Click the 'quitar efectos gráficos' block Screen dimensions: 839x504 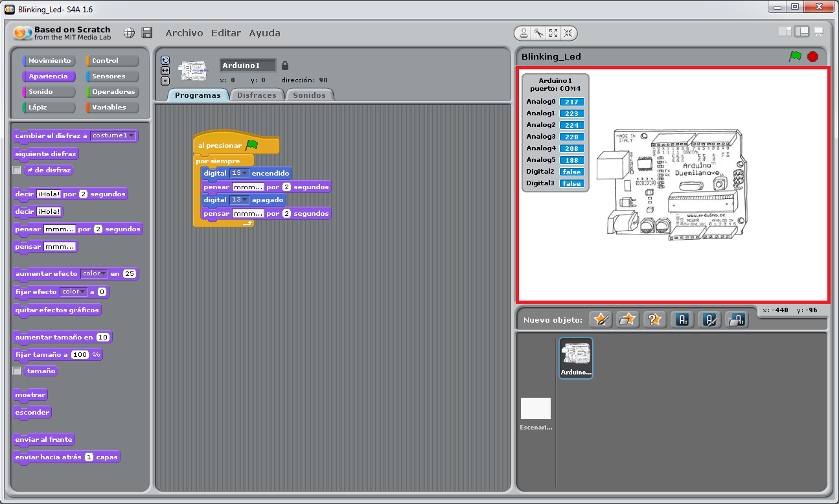[x=57, y=310]
